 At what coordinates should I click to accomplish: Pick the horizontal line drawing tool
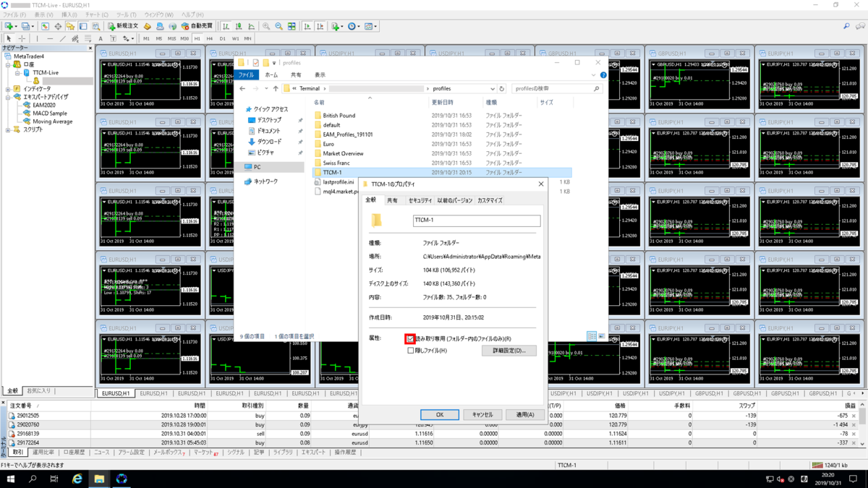coord(50,38)
